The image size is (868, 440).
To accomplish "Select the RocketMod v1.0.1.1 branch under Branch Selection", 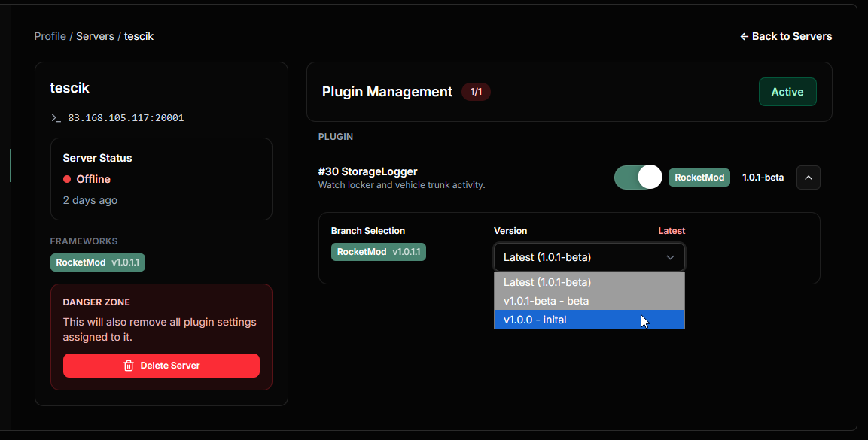I will [x=378, y=252].
